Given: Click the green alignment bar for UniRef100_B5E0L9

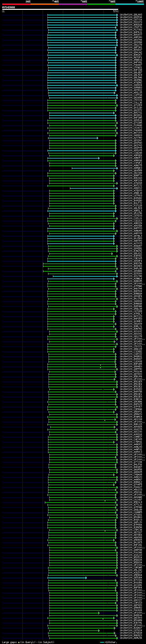Looking at the screenshot, I should (81, 502).
